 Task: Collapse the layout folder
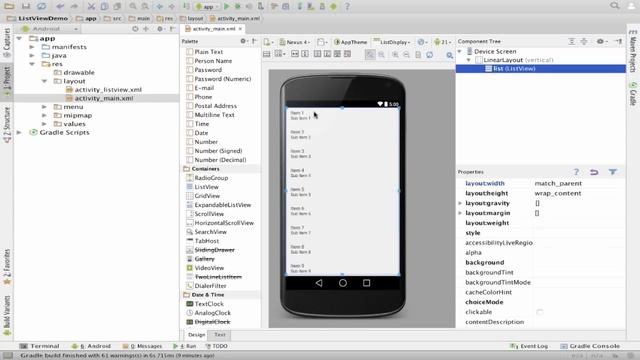(x=44, y=81)
